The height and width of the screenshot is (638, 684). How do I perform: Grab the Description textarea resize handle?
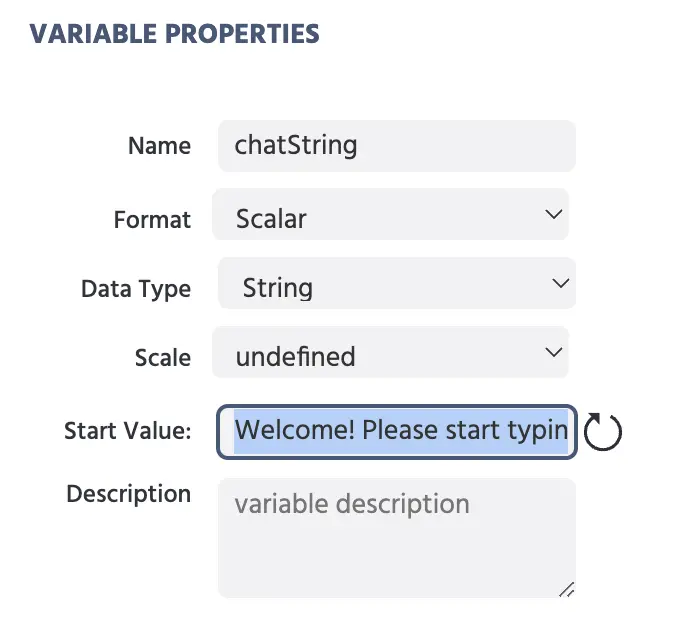(567, 590)
